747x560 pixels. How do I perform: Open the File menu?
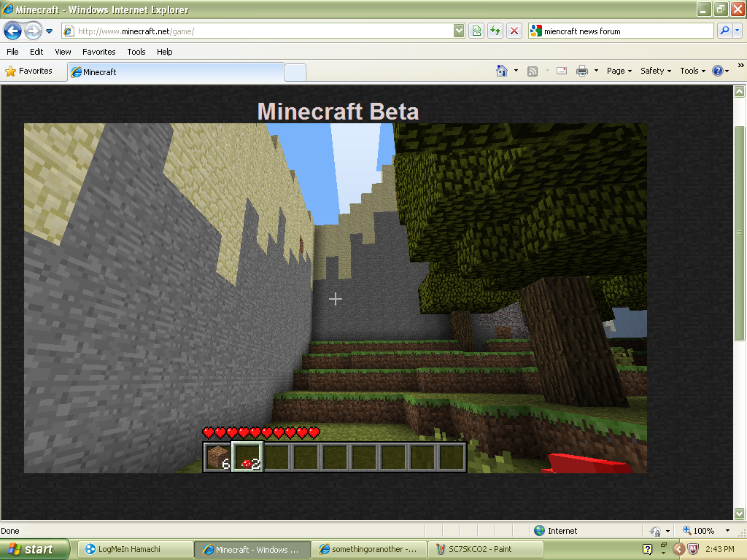pos(13,52)
